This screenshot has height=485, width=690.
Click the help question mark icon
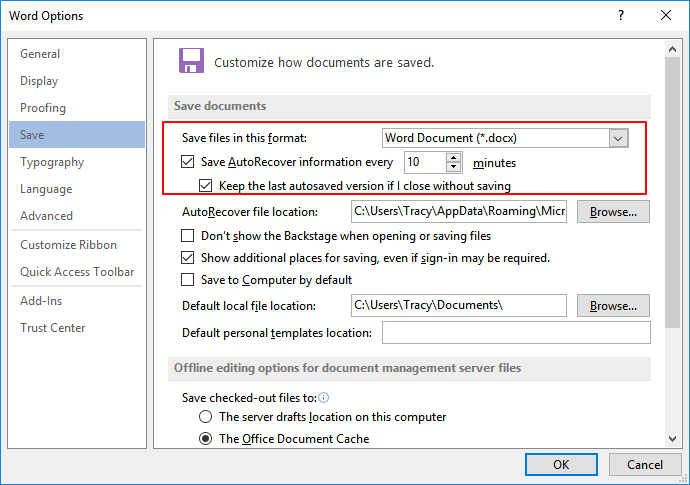[x=621, y=15]
